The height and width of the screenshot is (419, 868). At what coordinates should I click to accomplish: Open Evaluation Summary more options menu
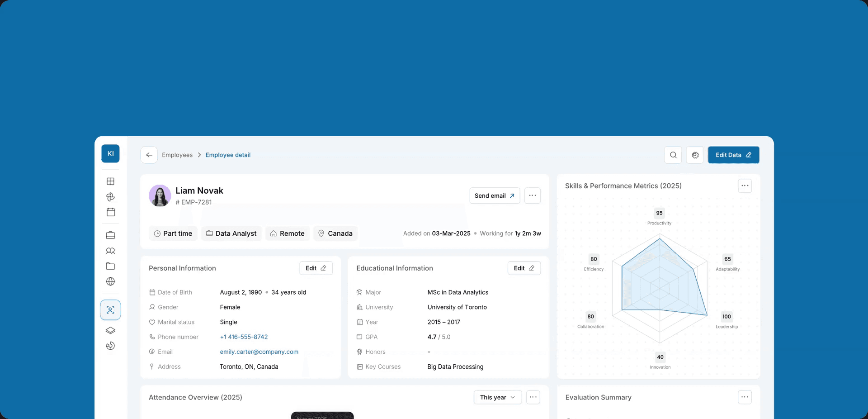click(x=745, y=397)
